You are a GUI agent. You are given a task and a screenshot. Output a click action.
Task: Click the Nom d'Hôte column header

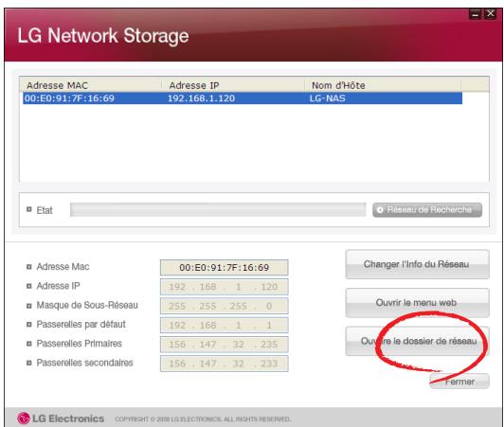(x=383, y=85)
